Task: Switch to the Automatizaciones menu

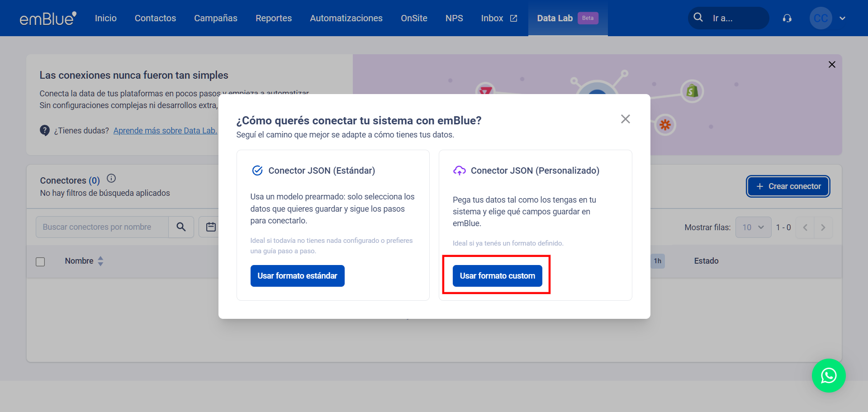Action: pos(346,19)
